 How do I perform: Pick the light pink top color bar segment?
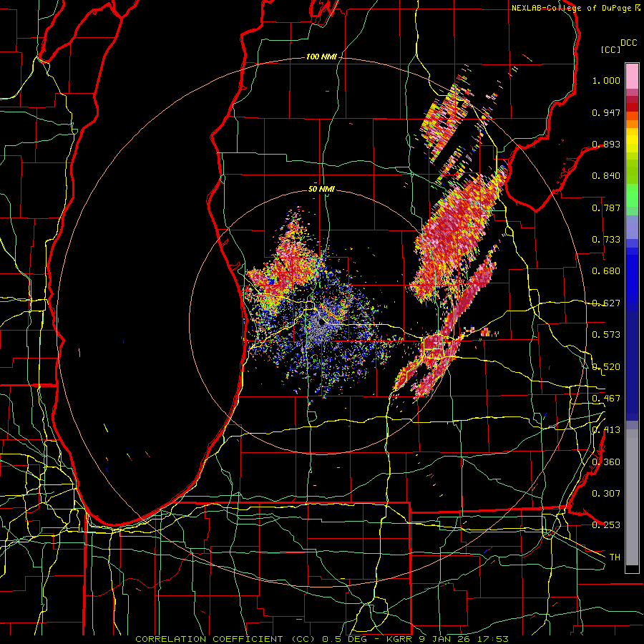632,76
